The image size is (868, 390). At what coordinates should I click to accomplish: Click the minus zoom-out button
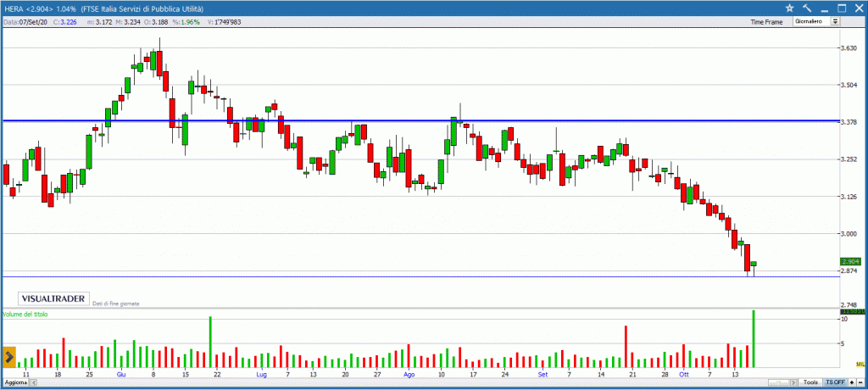[860, 383]
